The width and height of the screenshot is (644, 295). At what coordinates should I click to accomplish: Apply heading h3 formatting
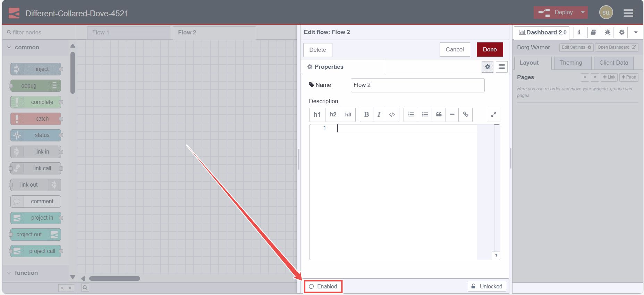(x=348, y=115)
